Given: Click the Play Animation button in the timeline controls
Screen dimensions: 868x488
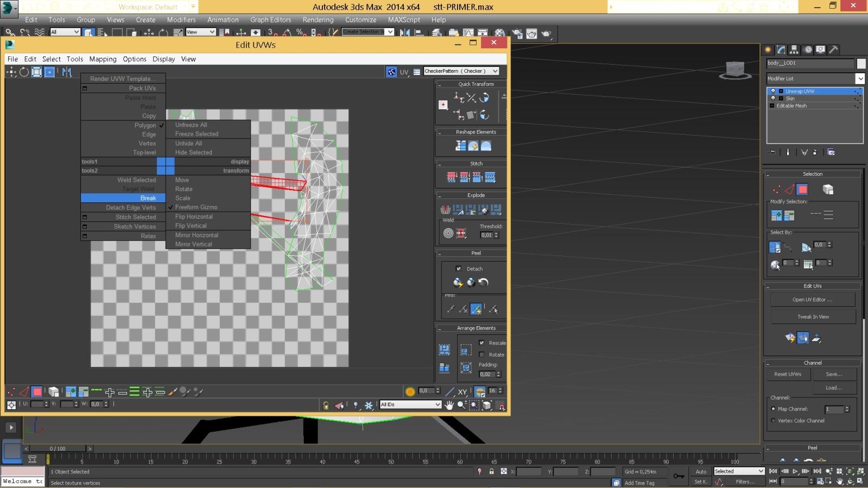Looking at the screenshot, I should (x=795, y=471).
